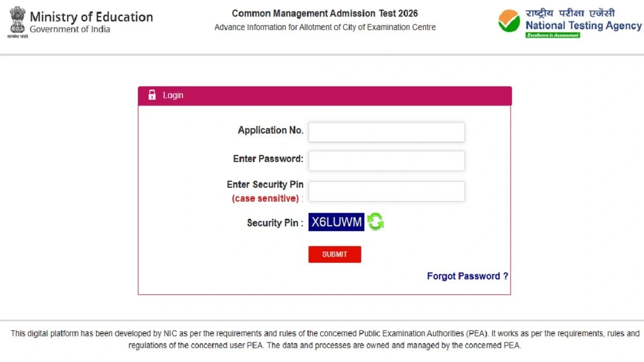Click the lock icon on Login header

click(x=152, y=95)
